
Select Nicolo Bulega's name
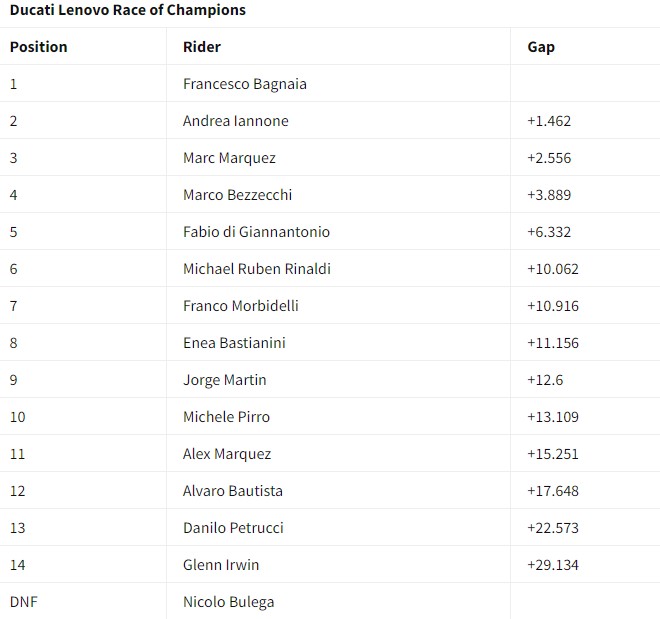pyautogui.click(x=228, y=602)
